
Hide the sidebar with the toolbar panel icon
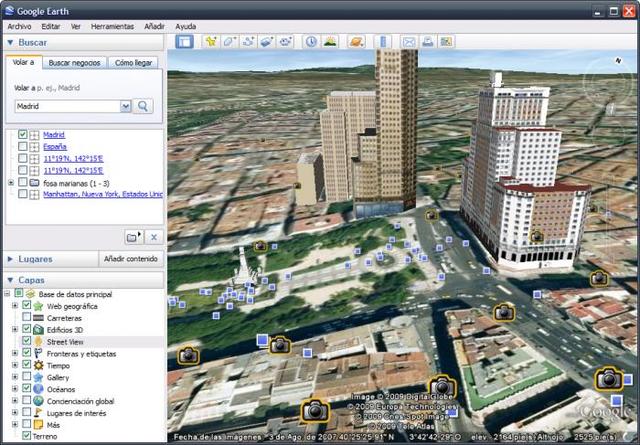pos(184,42)
